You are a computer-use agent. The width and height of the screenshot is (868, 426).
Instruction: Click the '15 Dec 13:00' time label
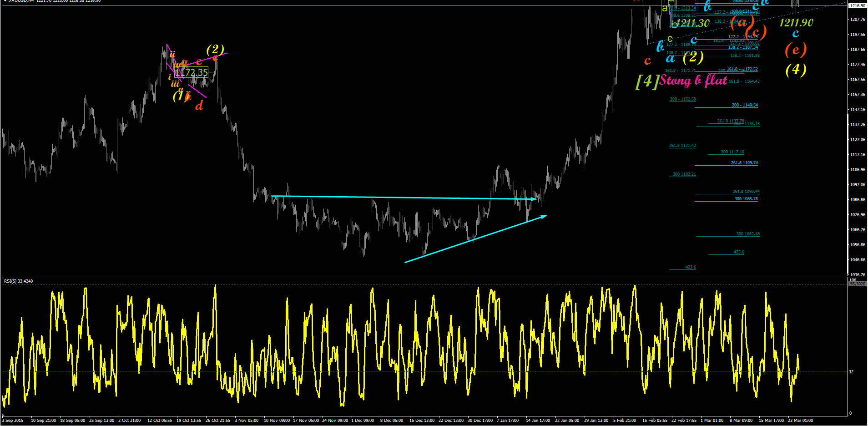422,421
